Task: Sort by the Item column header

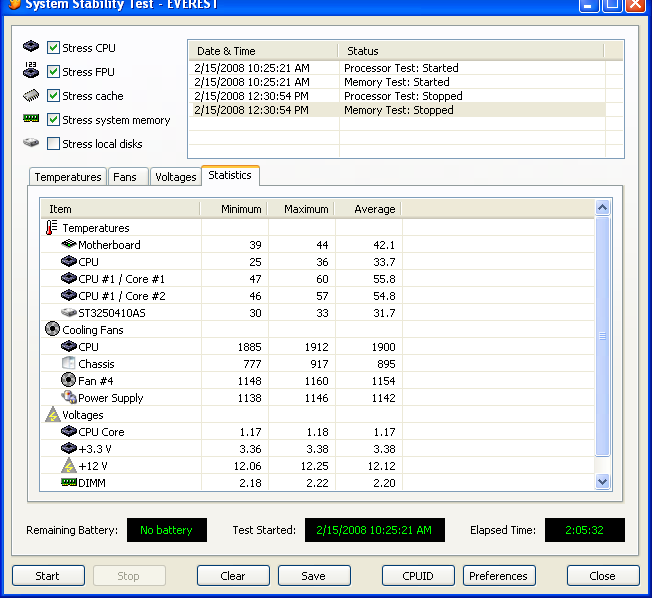Action: (x=121, y=209)
